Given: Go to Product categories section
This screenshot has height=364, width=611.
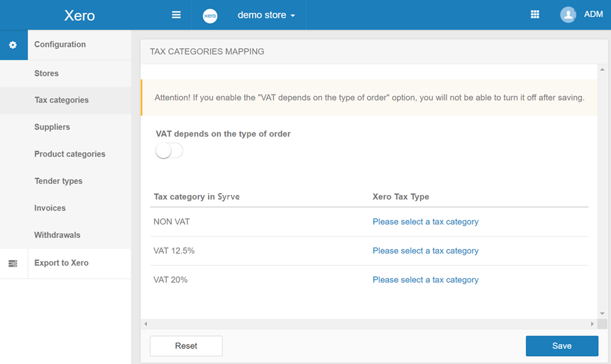Looking at the screenshot, I should pos(70,154).
